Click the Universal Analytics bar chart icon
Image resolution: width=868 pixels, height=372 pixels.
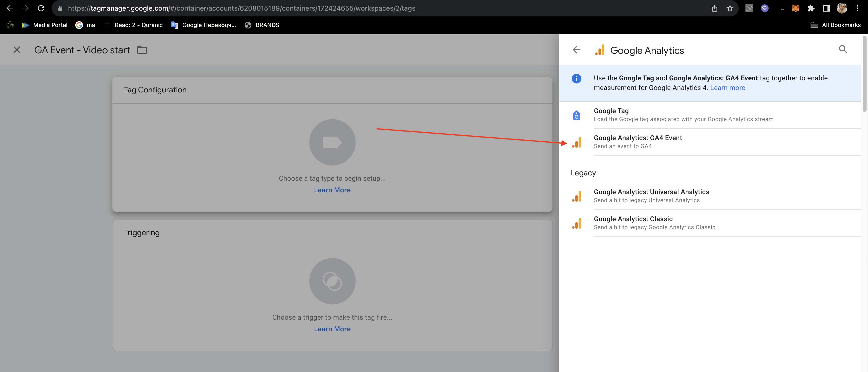(577, 196)
